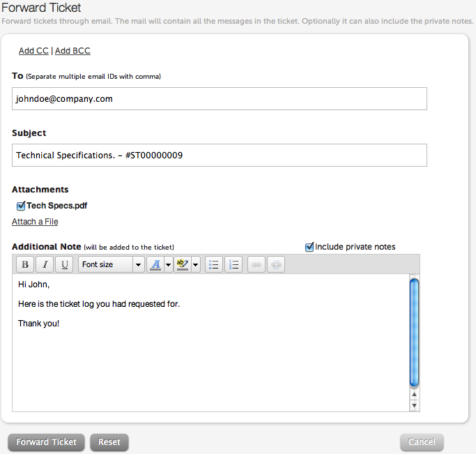Open the Font size dropdown
476x454 pixels.
click(x=112, y=265)
